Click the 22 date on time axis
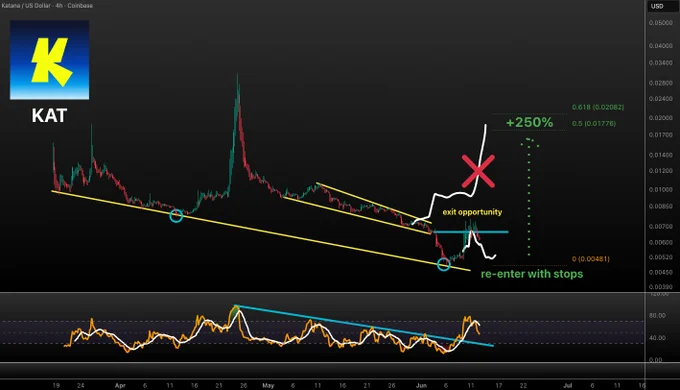This screenshot has height=390, width=680. [x=523, y=385]
